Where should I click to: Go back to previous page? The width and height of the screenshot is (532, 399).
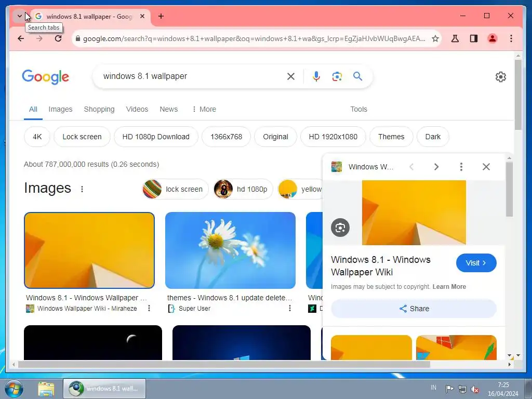(x=21, y=38)
